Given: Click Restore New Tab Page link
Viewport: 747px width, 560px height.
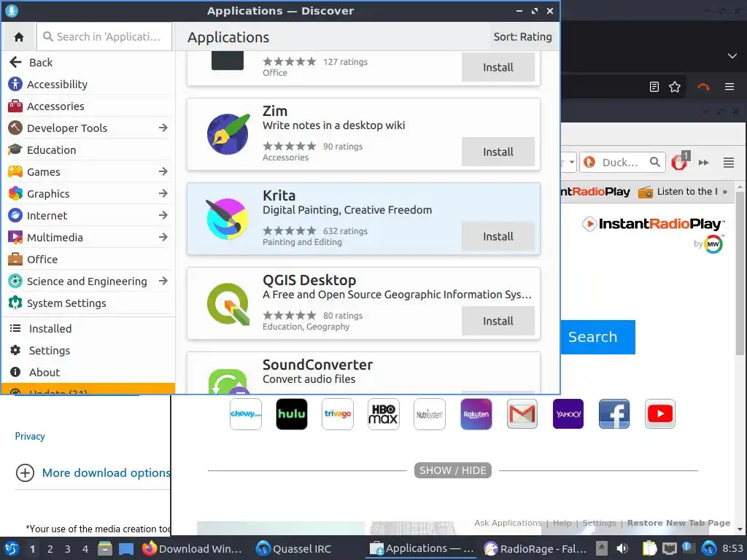Looking at the screenshot, I should (x=678, y=523).
